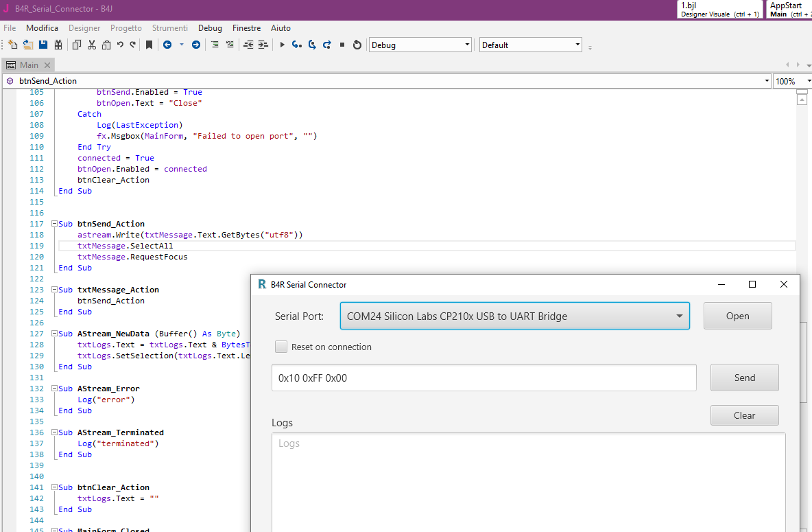Click the Increase indent icon

263,45
